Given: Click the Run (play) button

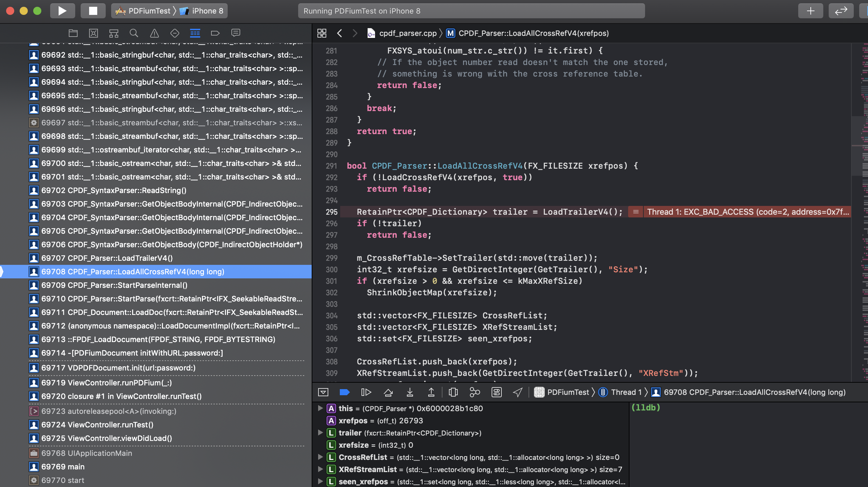Looking at the screenshot, I should [x=62, y=11].
